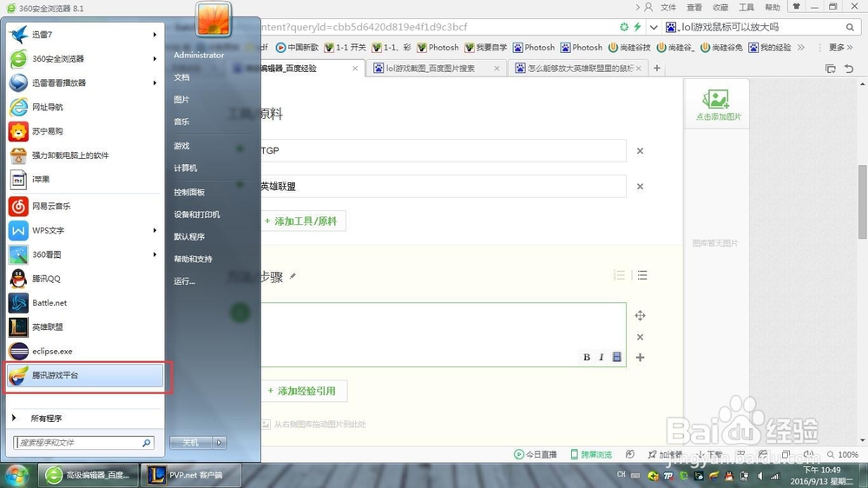868x488 pixels.
Task: Click the Windows Start orb
Action: tap(16, 476)
